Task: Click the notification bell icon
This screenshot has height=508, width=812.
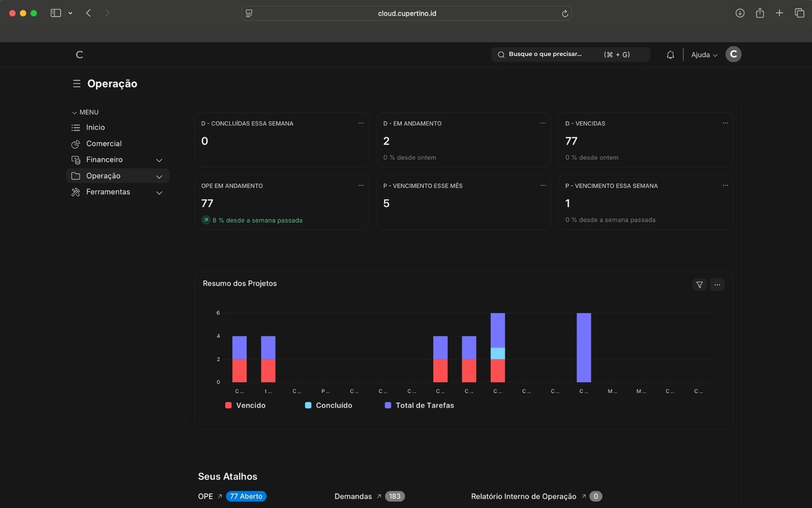Action: point(670,55)
